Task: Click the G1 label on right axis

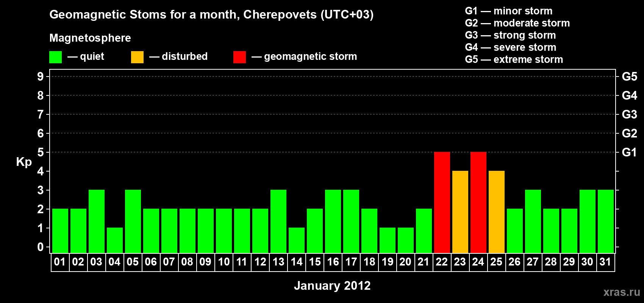Action: point(630,152)
